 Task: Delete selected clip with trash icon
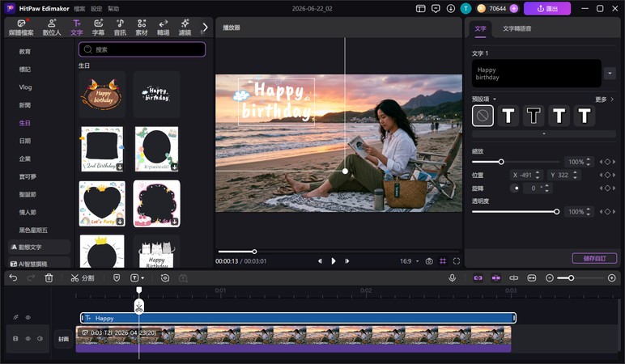49,278
